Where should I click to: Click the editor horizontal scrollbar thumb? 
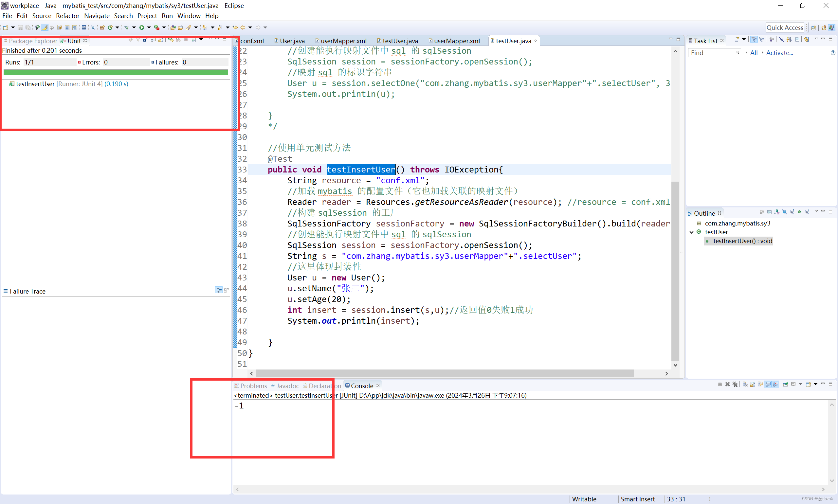[x=444, y=374]
